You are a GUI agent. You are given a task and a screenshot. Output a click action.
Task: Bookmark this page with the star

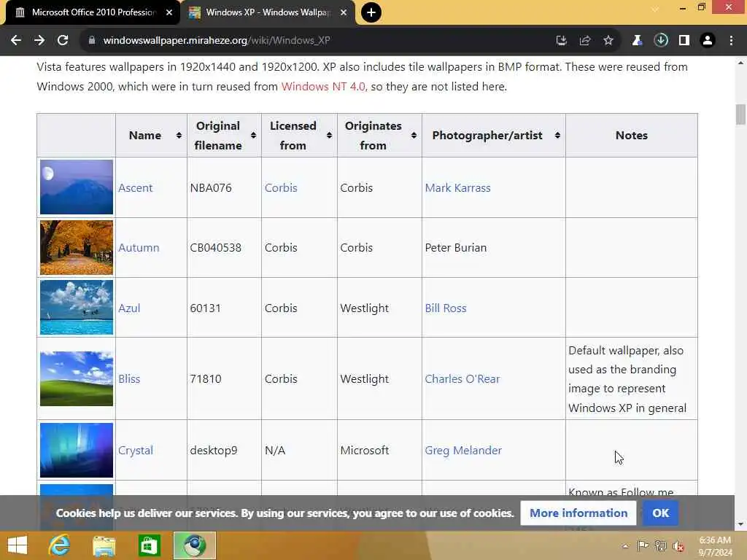608,41
